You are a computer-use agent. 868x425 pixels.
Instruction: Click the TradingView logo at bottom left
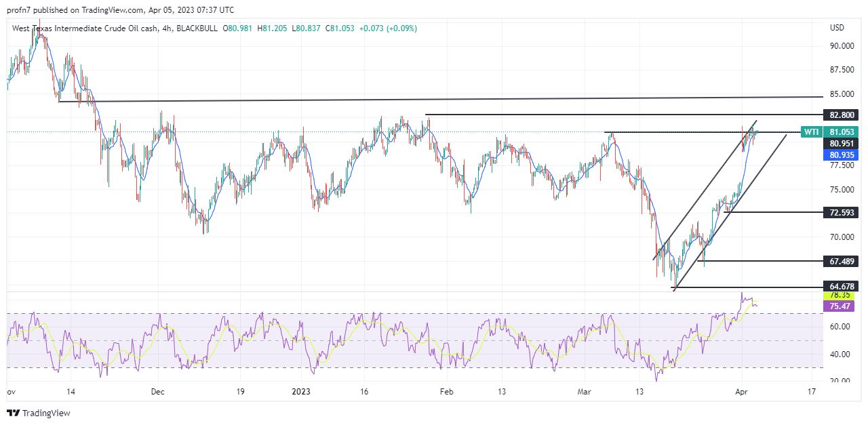point(39,413)
